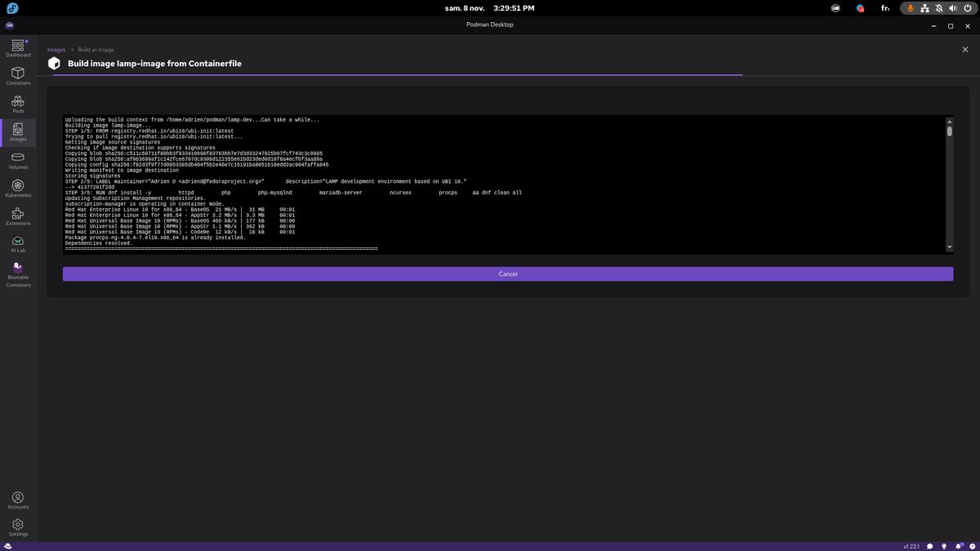Open the Volumes page

pos(18,161)
